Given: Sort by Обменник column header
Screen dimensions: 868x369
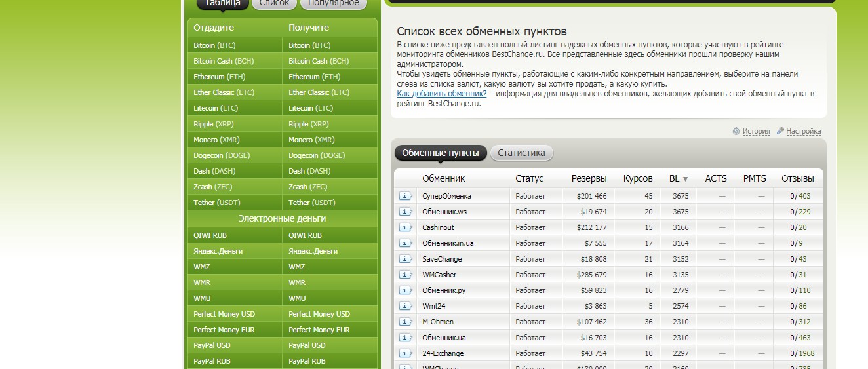Looking at the screenshot, I should point(444,178).
